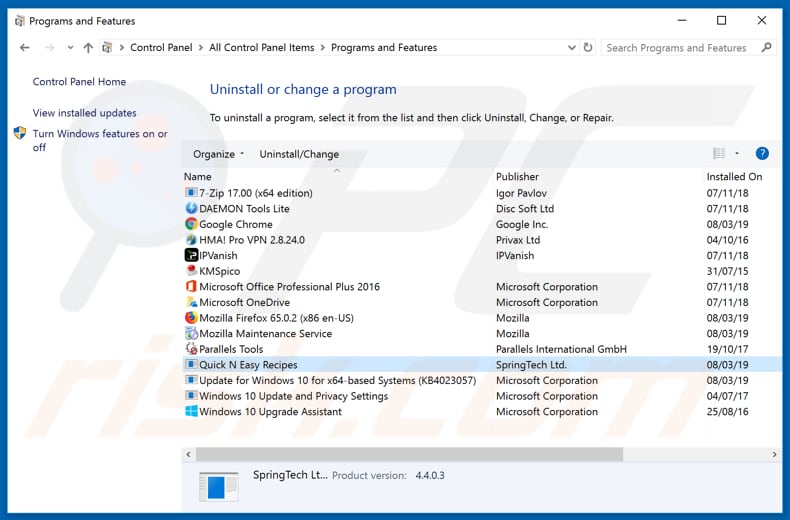This screenshot has height=520, width=790.
Task: Click the Mozilla Firefox icon
Action: coord(191,317)
